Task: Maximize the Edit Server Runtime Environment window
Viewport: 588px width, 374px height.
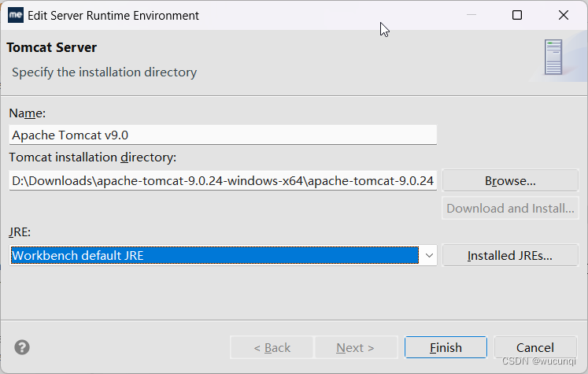Action: [x=517, y=15]
